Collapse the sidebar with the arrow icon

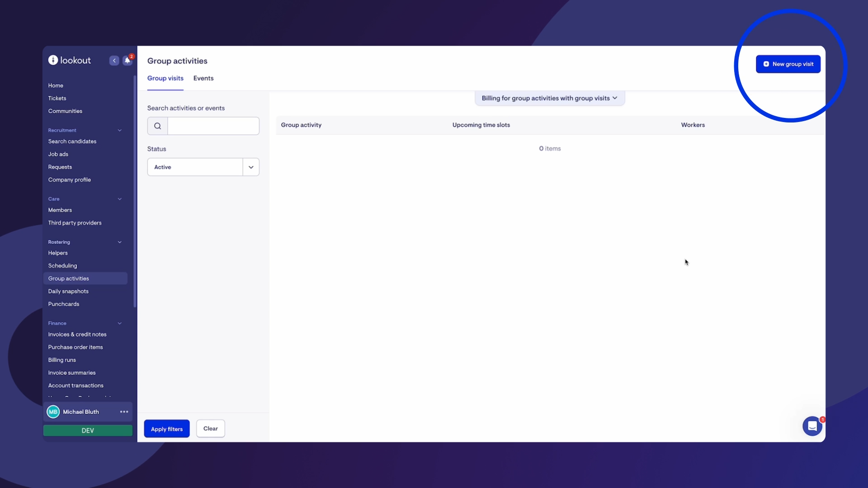pos(114,61)
